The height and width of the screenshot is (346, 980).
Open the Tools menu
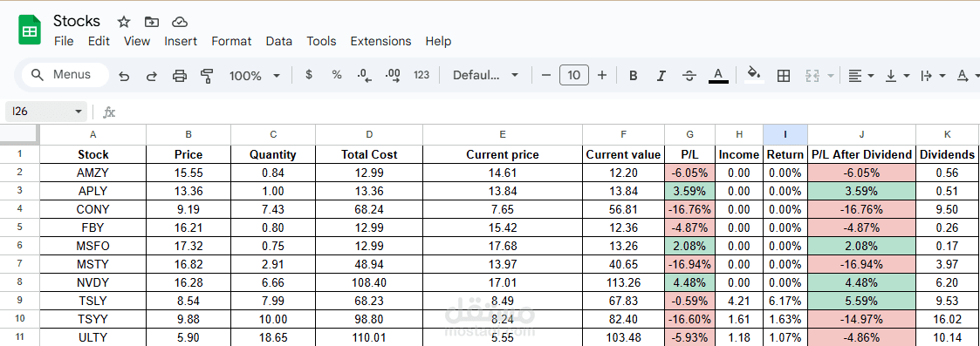click(x=321, y=41)
